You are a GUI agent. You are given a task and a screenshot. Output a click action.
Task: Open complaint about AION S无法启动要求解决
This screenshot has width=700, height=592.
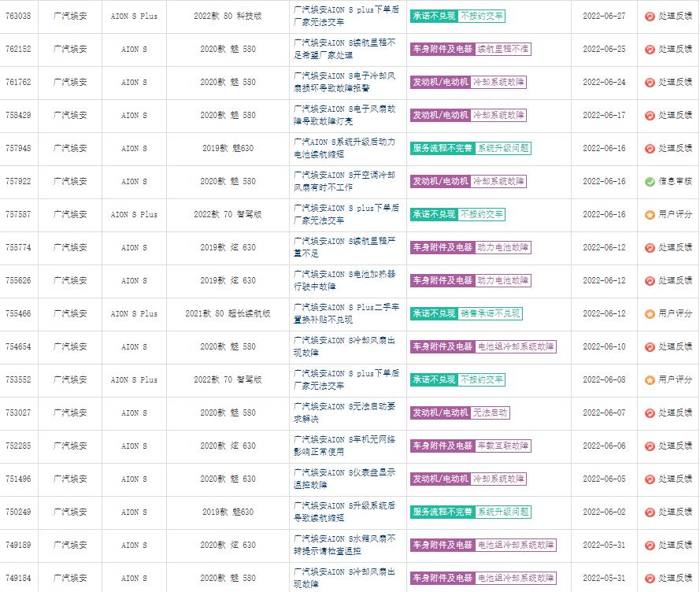(x=345, y=413)
